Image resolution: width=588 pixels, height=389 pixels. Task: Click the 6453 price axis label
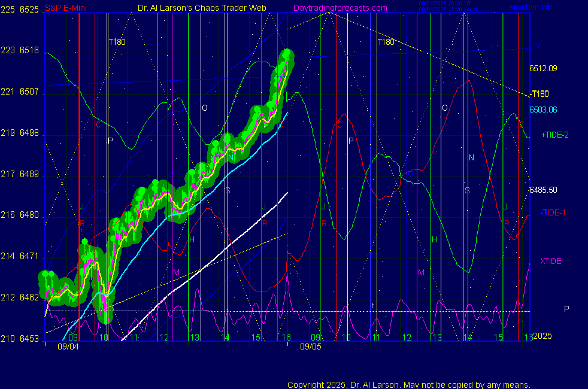pos(29,339)
